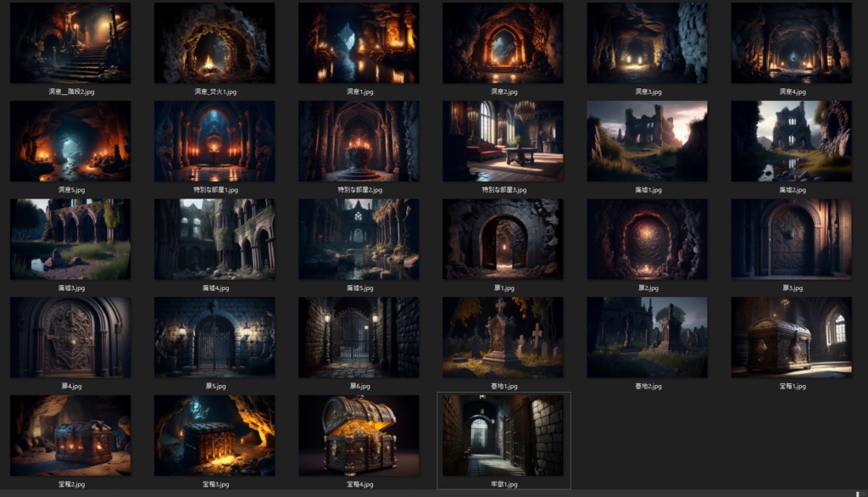Image resolution: width=868 pixels, height=497 pixels.
Task: Click the file name 洞窟4.jpg
Action: coord(793,92)
